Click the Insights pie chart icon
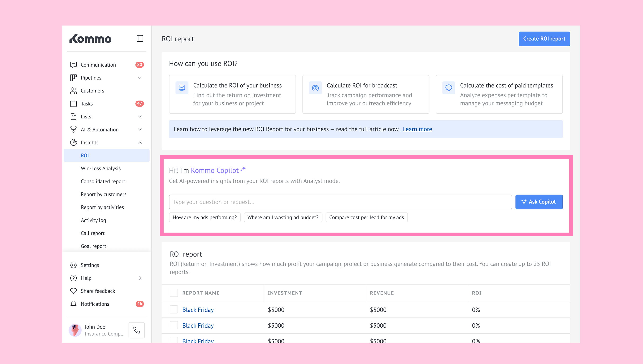Image resolution: width=643 pixels, height=364 pixels. (x=73, y=143)
